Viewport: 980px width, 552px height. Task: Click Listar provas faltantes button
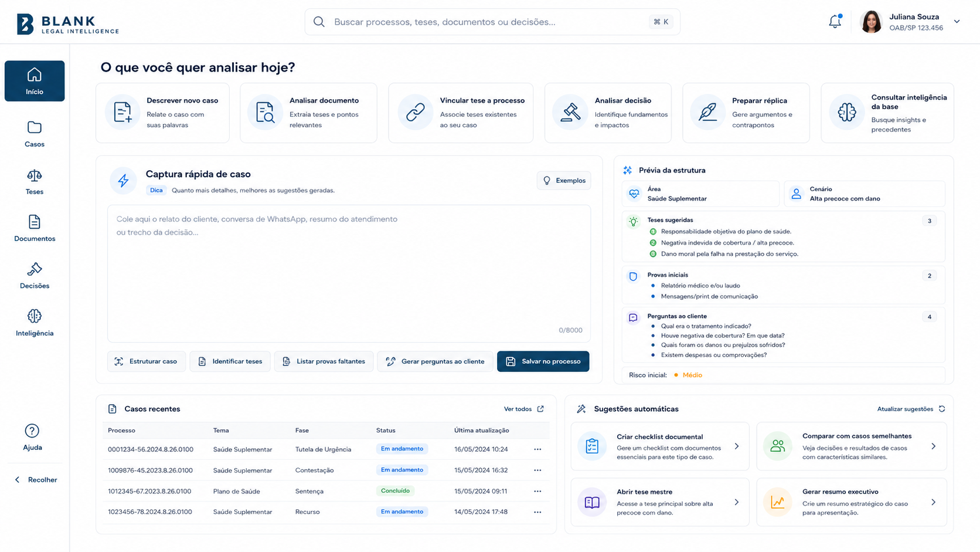pyautogui.click(x=324, y=361)
